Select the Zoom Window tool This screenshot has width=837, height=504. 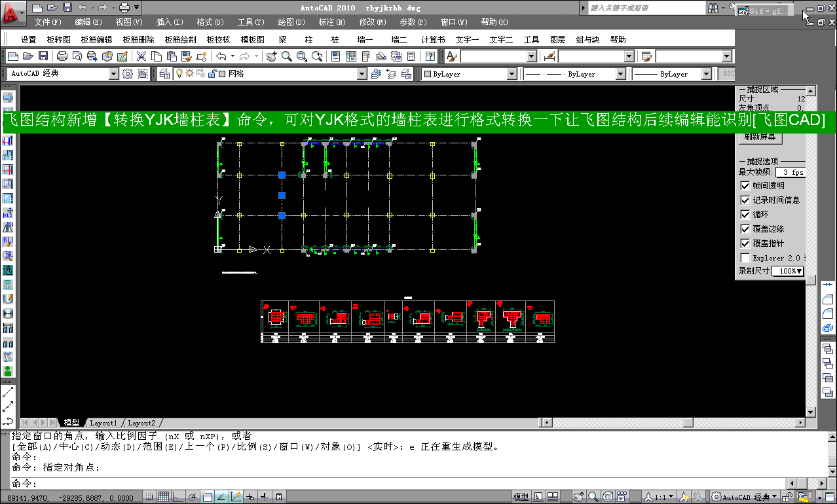pos(302,57)
